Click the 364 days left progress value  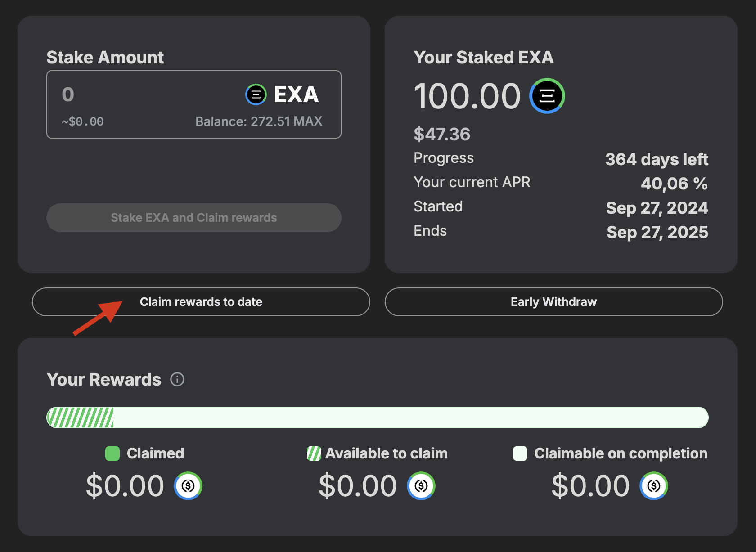pos(657,159)
